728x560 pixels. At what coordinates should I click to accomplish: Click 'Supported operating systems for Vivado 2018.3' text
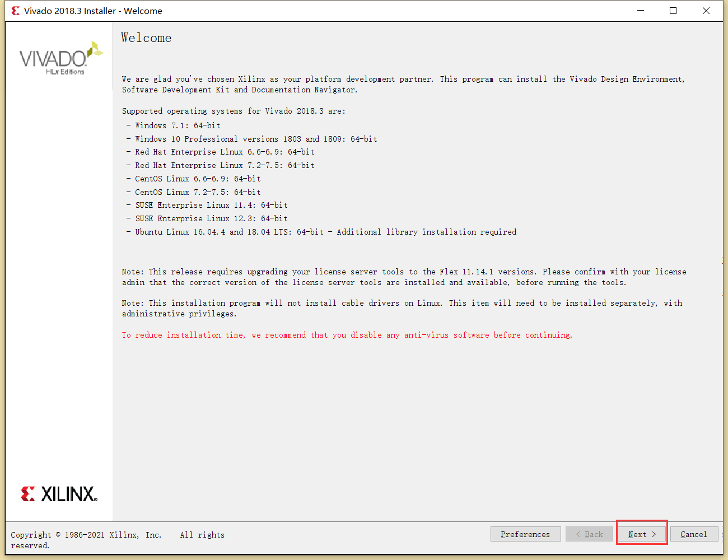pyautogui.click(x=234, y=111)
